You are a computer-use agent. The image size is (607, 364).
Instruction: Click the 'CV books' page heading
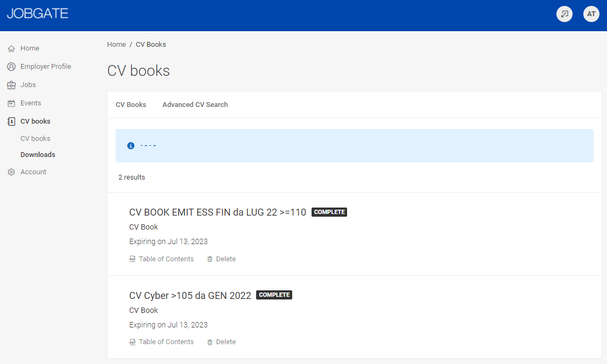138,71
